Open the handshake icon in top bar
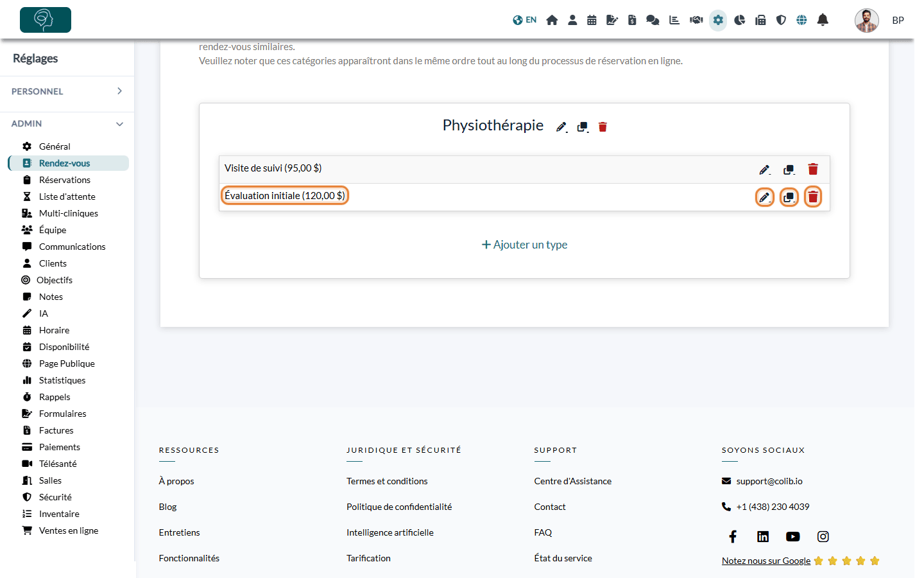The image size is (924, 578). click(696, 20)
